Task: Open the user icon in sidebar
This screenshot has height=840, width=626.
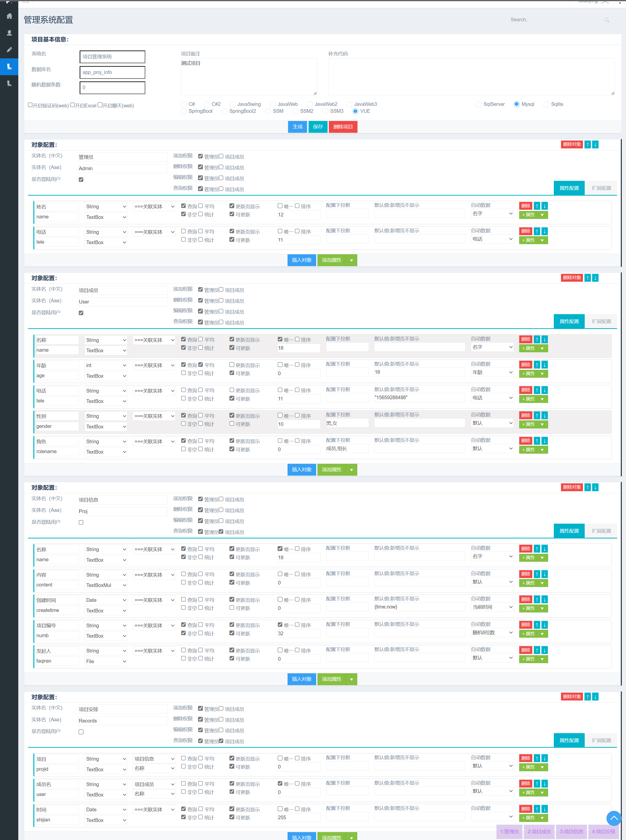Action: (x=9, y=33)
